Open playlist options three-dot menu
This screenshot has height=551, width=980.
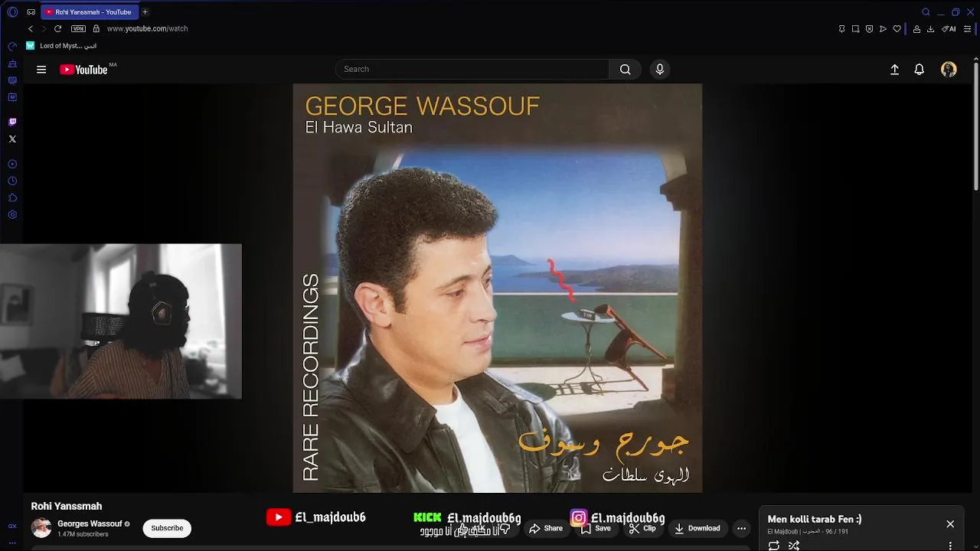[x=950, y=546]
